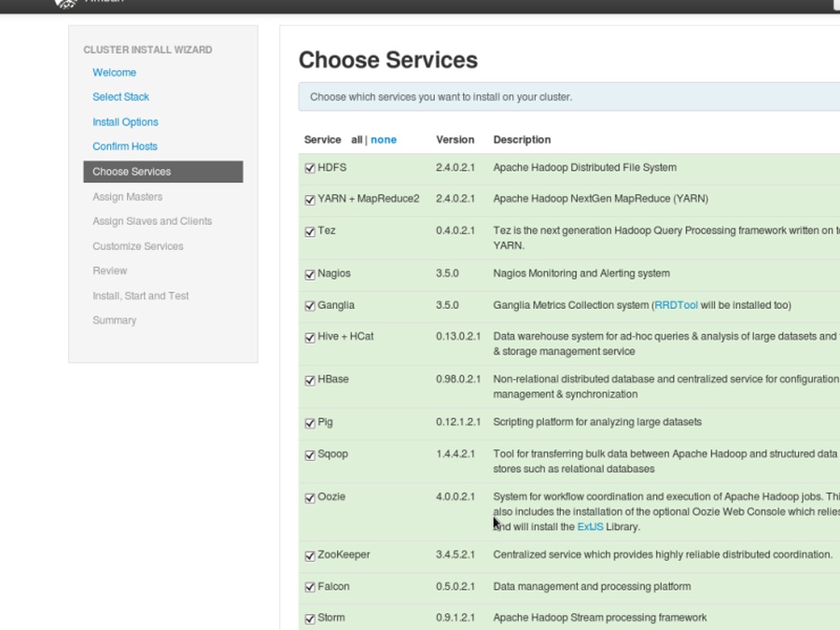Deselect the Oozie checkbox

pos(310,497)
